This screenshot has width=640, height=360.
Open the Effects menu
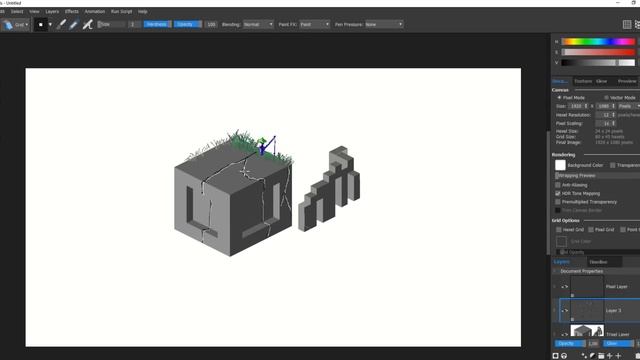pos(71,11)
